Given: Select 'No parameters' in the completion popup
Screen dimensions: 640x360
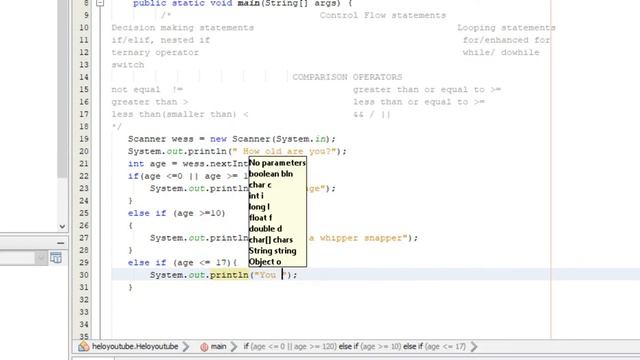Looking at the screenshot, I should coord(277,163).
